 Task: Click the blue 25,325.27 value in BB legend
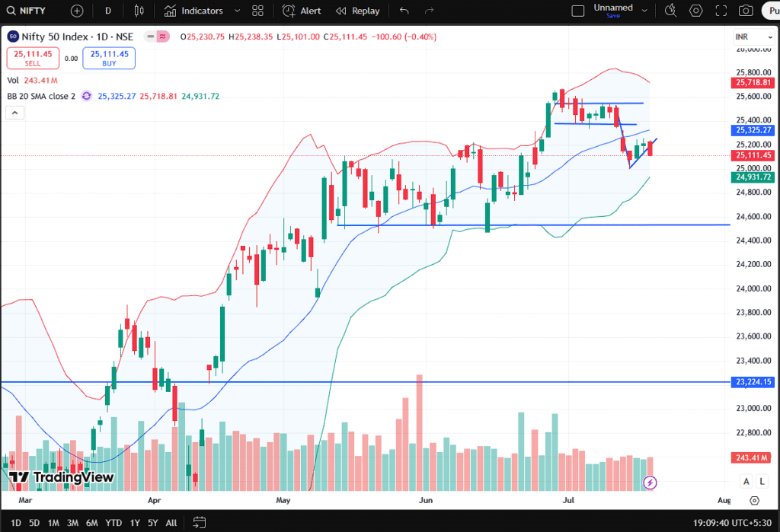click(117, 96)
